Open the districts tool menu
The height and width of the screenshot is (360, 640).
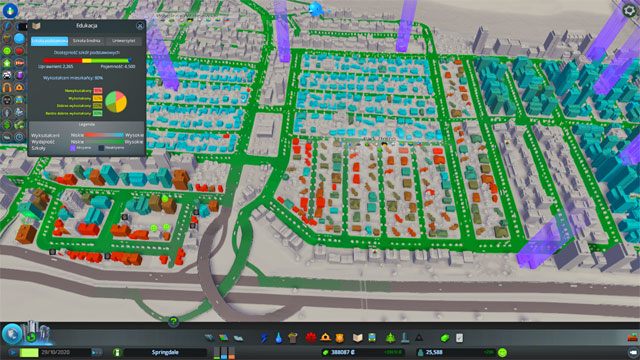238,338
